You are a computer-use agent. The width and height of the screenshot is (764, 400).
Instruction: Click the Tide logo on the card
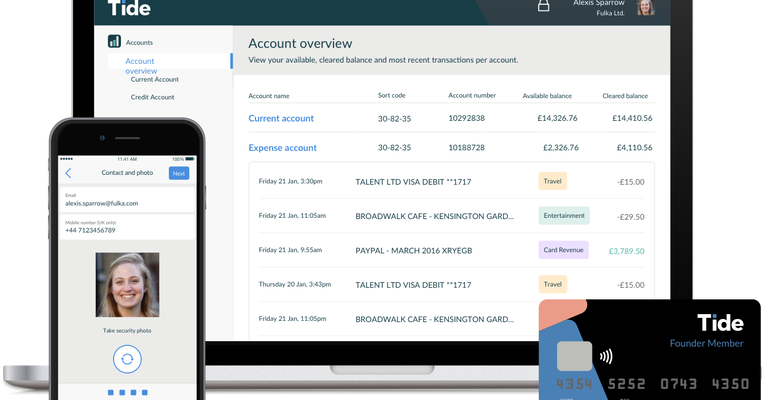(x=720, y=323)
